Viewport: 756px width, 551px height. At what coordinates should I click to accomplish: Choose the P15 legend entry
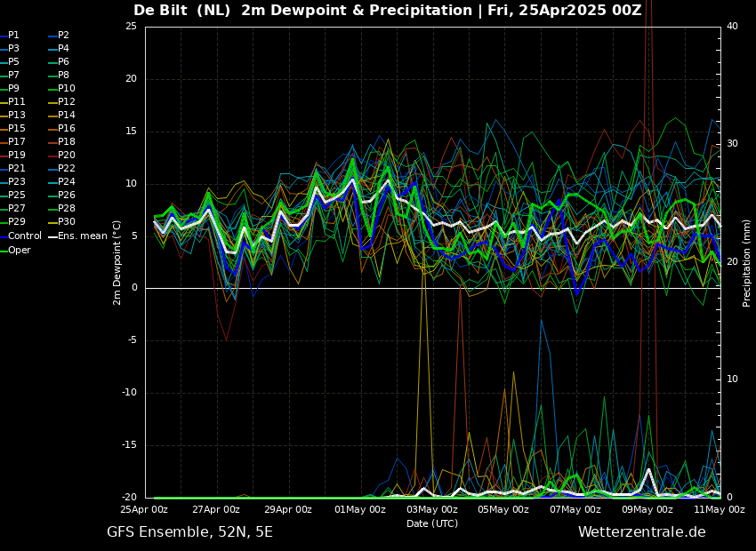click(x=12, y=129)
